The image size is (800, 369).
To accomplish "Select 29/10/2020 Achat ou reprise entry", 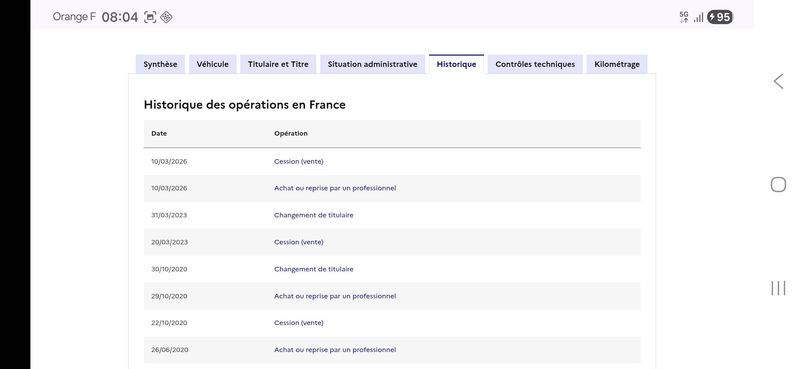I will [x=392, y=296].
